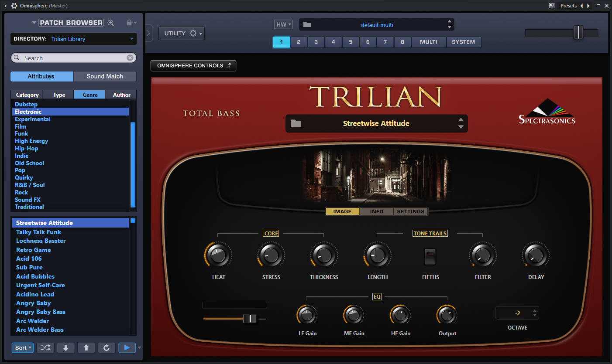Click the patch browser lock icon
This screenshot has height=364, width=612.
[129, 22]
